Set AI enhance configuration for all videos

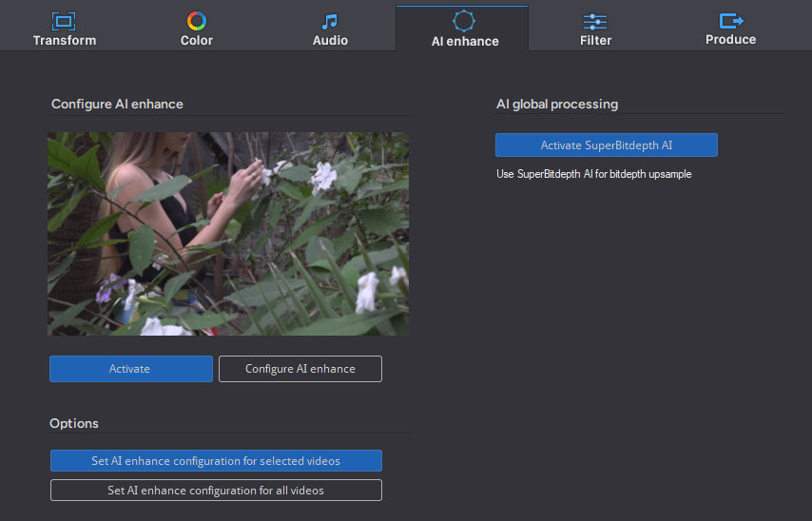pyautogui.click(x=216, y=491)
